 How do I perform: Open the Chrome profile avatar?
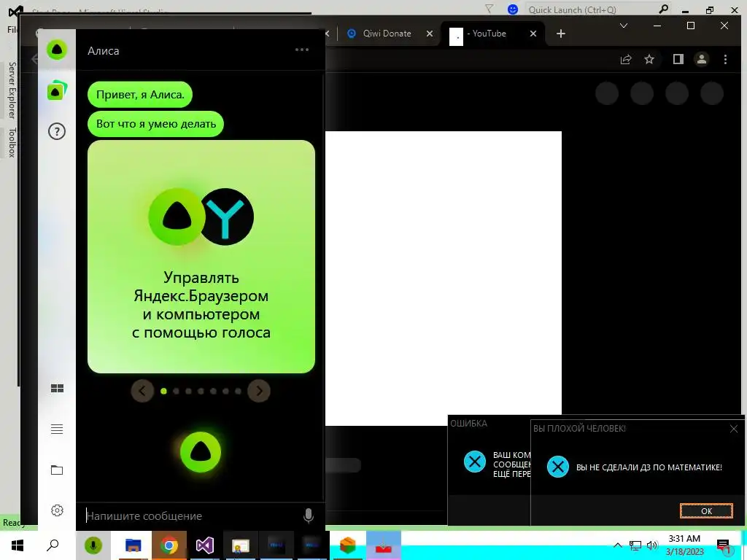[701, 59]
